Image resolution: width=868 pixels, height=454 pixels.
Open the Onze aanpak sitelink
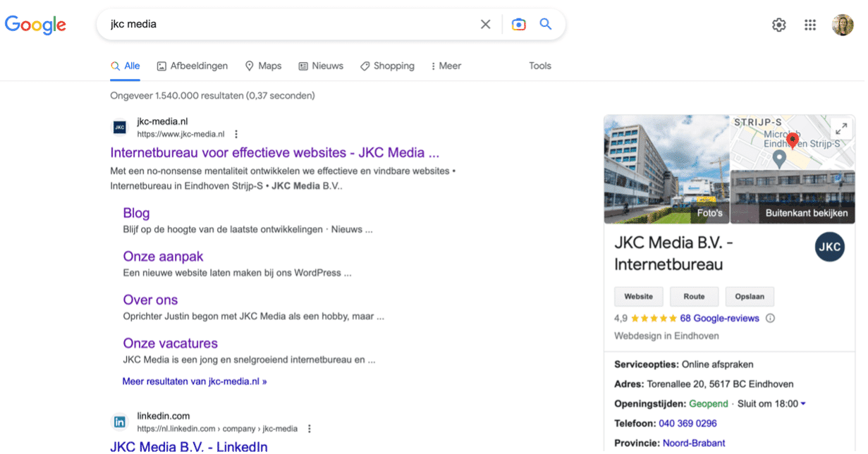pyautogui.click(x=163, y=257)
